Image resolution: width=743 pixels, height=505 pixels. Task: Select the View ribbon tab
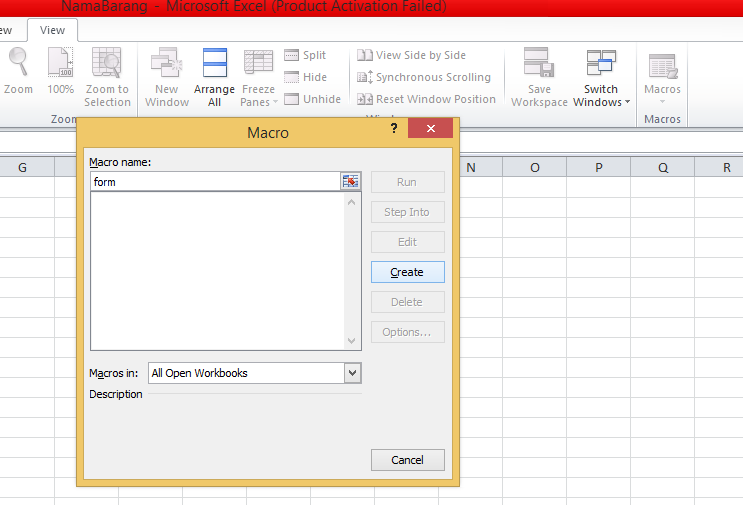(52, 30)
